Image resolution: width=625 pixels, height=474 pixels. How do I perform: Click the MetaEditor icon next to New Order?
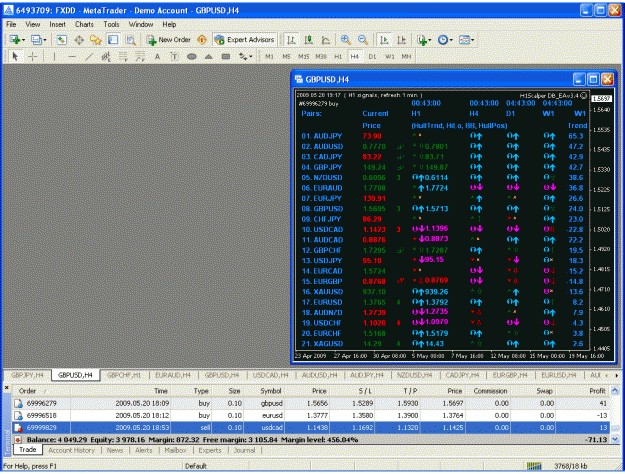coord(202,40)
